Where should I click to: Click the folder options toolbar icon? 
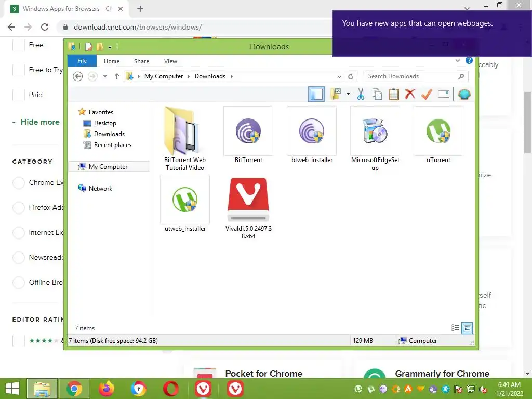[x=335, y=94]
